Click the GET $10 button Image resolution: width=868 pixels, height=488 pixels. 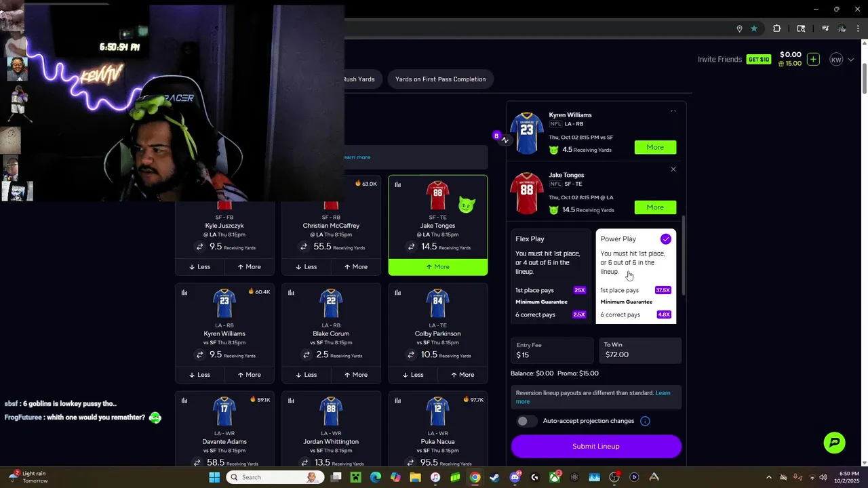point(759,60)
